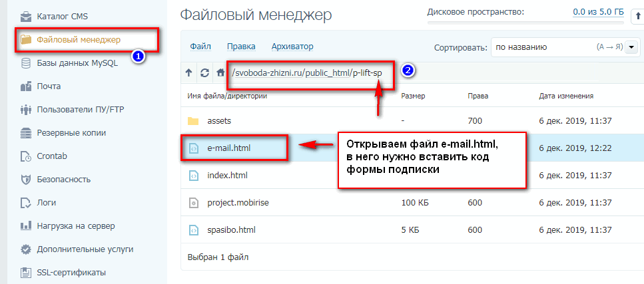Click p-lift-sp in the path
644x284 pixels.
point(367,72)
